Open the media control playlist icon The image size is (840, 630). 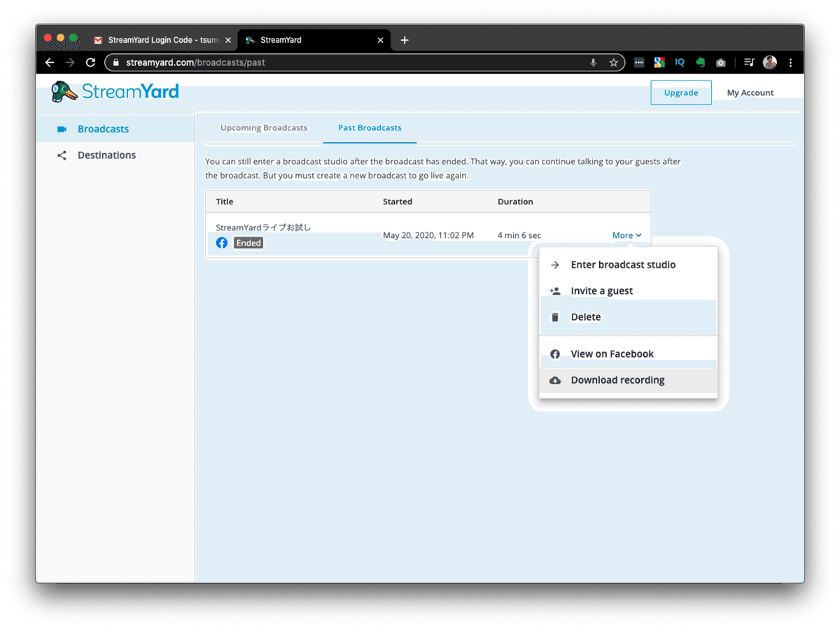[749, 62]
